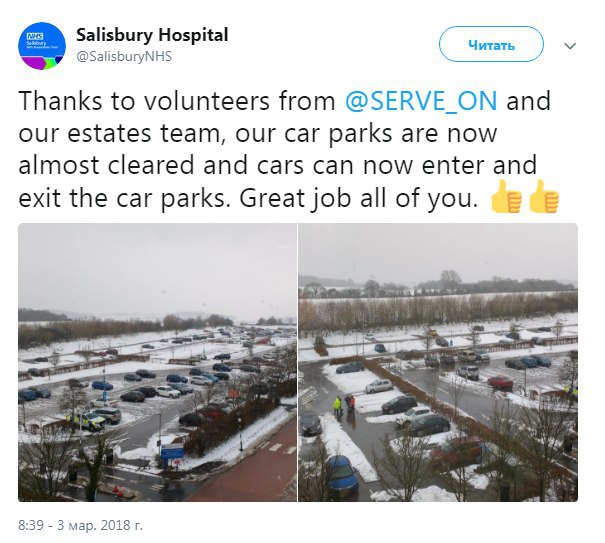Open the left car park photo

click(x=157, y=362)
